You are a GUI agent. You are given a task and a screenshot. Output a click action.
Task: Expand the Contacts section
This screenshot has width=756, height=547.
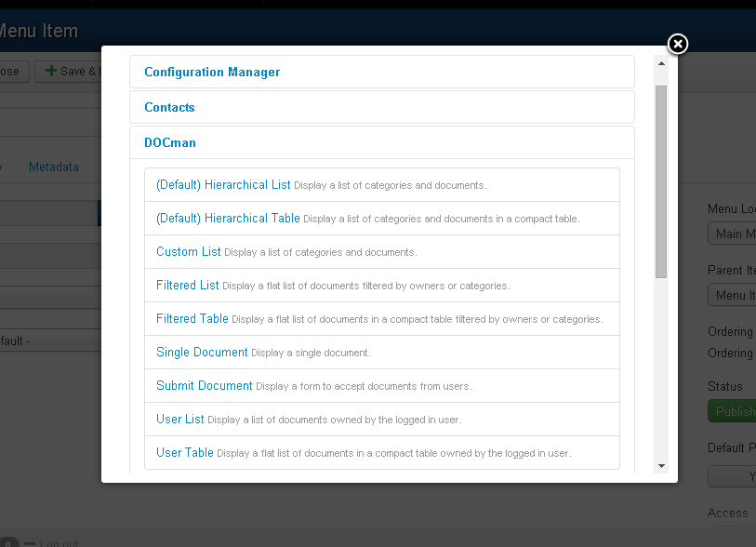tap(169, 107)
